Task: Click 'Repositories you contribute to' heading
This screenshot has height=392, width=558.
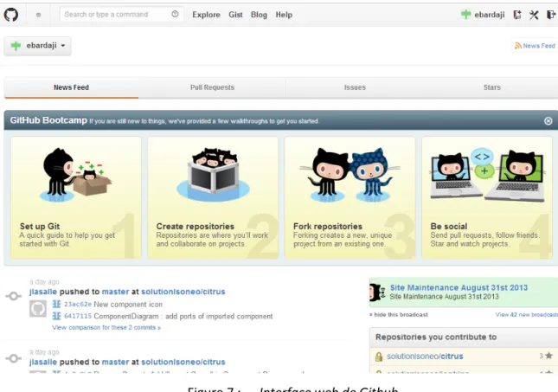Action: point(436,337)
